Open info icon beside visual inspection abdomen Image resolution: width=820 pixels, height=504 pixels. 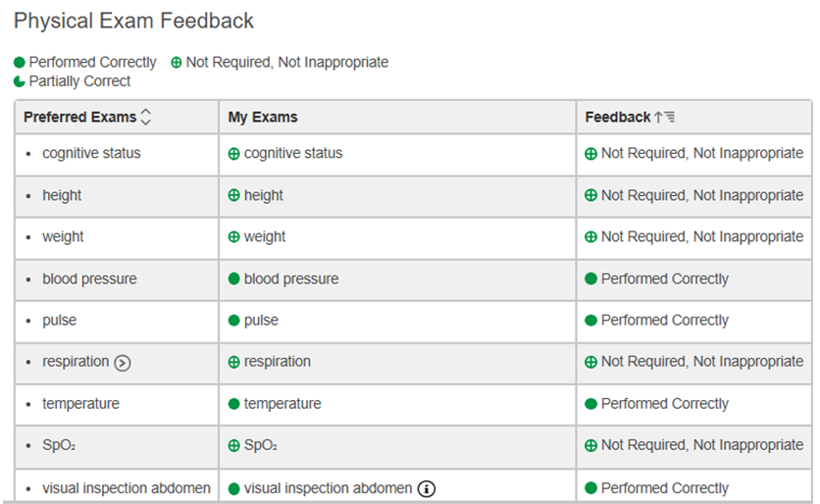pos(427,489)
